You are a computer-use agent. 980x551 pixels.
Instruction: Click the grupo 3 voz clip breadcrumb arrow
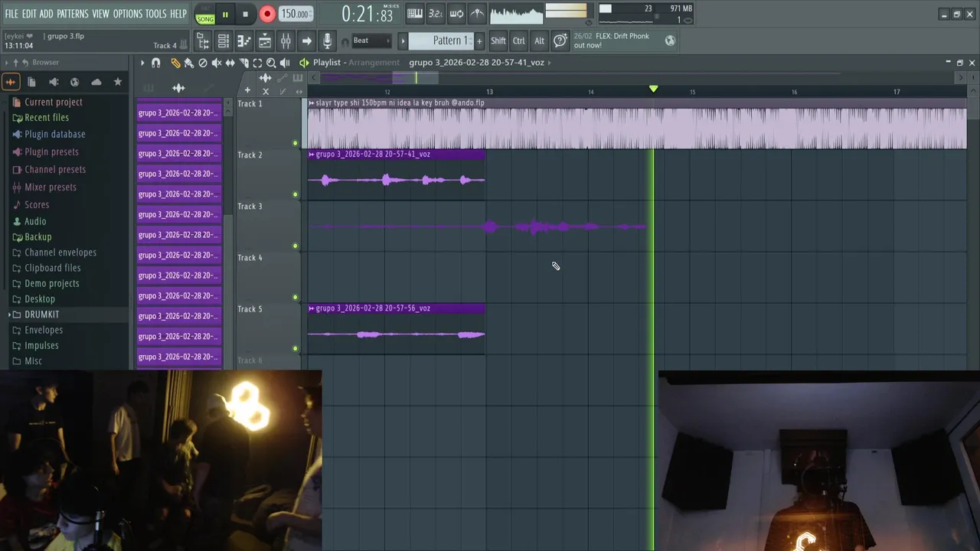pyautogui.click(x=549, y=63)
